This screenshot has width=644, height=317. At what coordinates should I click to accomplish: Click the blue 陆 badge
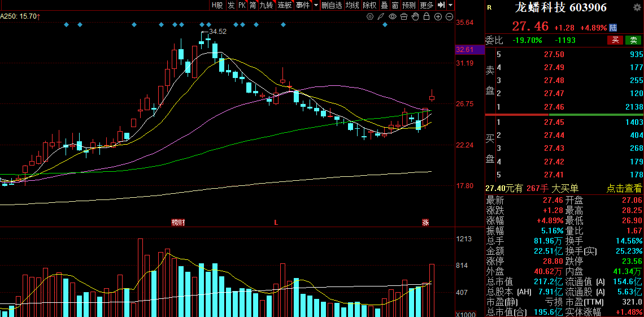613,28
